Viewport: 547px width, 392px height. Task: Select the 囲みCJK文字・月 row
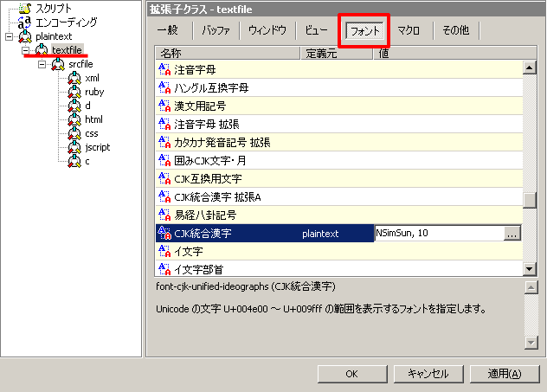[x=339, y=160]
